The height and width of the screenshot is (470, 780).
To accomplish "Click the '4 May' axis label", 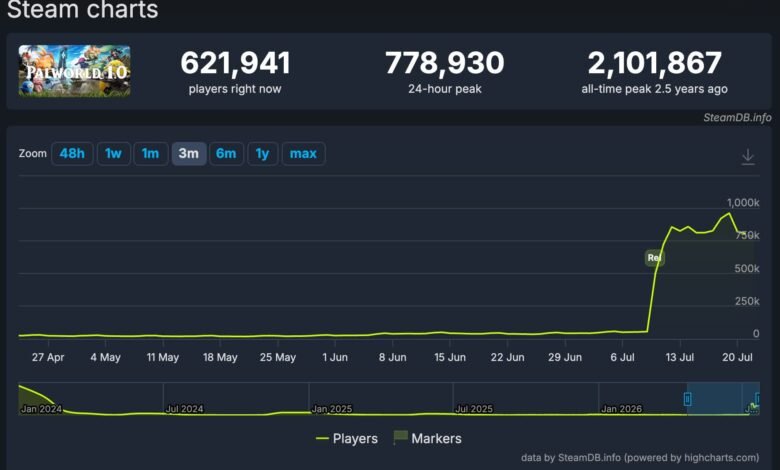I will pos(105,357).
